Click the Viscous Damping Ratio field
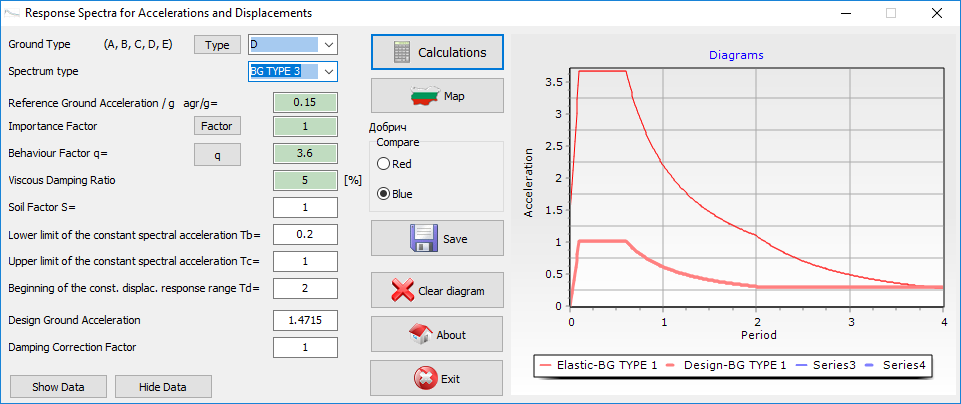This screenshot has width=961, height=404. coord(305,181)
